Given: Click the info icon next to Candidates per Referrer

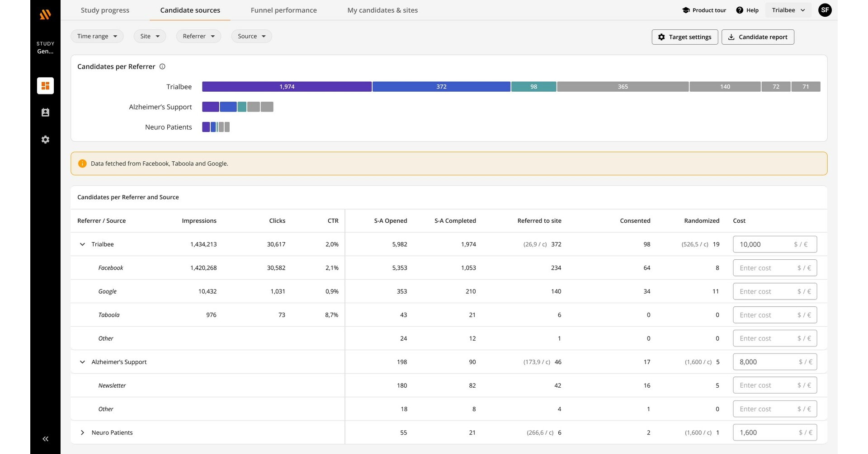Looking at the screenshot, I should point(162,66).
